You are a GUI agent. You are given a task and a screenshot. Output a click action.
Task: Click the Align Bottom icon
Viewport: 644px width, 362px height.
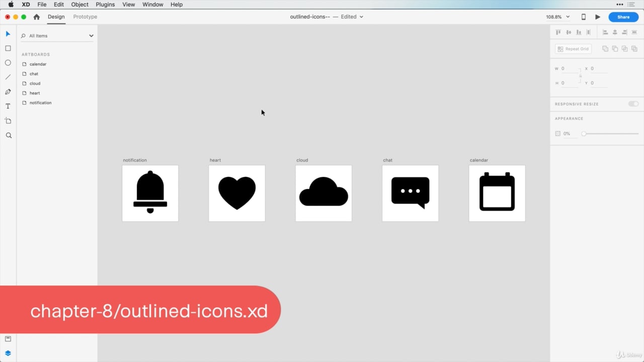point(579,32)
